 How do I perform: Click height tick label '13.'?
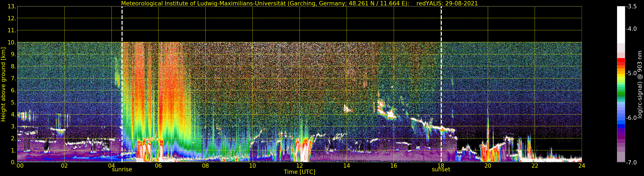click(x=12, y=6)
